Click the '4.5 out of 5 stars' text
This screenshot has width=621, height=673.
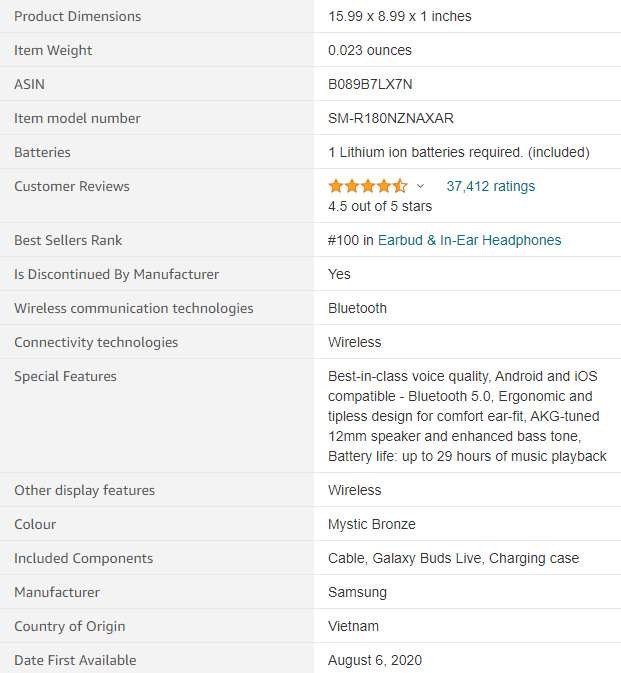(x=380, y=206)
